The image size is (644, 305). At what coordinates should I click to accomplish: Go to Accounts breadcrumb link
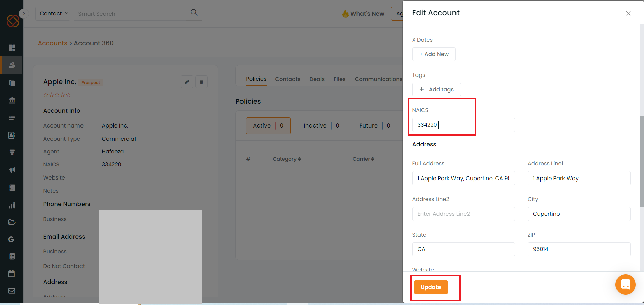click(52, 43)
